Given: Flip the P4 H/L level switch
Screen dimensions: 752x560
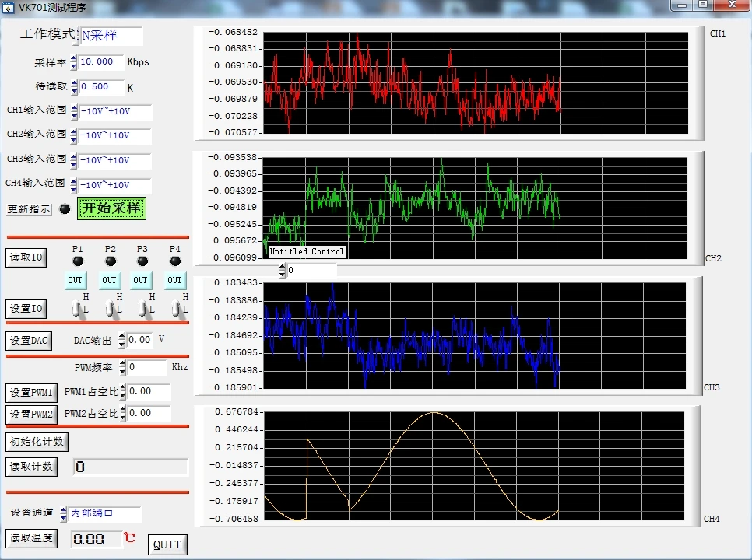Looking at the screenshot, I should (x=176, y=309).
